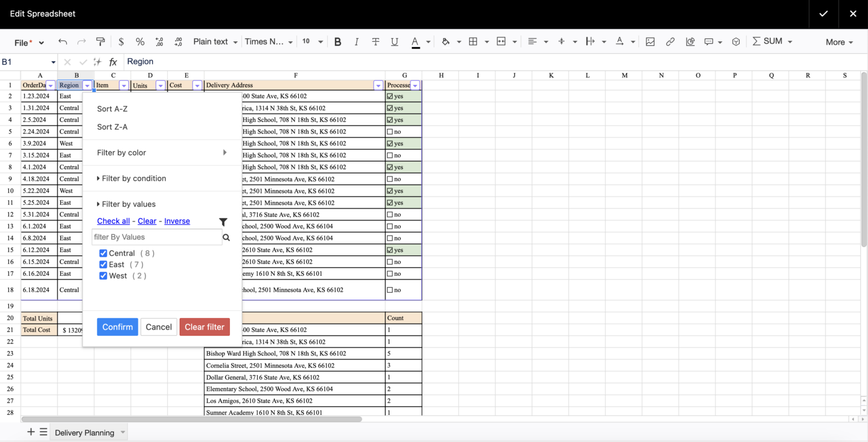The height and width of the screenshot is (442, 868).
Task: Format selection as percent
Action: [x=140, y=41]
